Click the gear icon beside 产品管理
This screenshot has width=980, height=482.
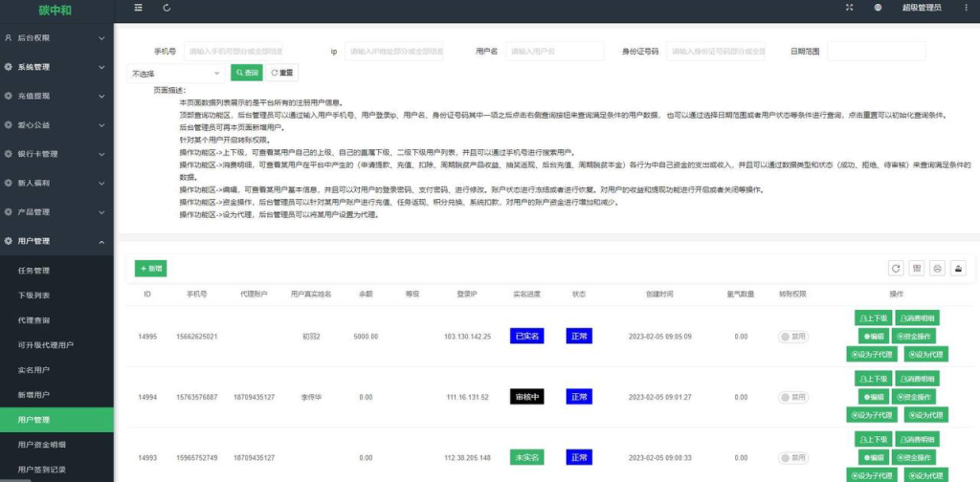[8, 212]
